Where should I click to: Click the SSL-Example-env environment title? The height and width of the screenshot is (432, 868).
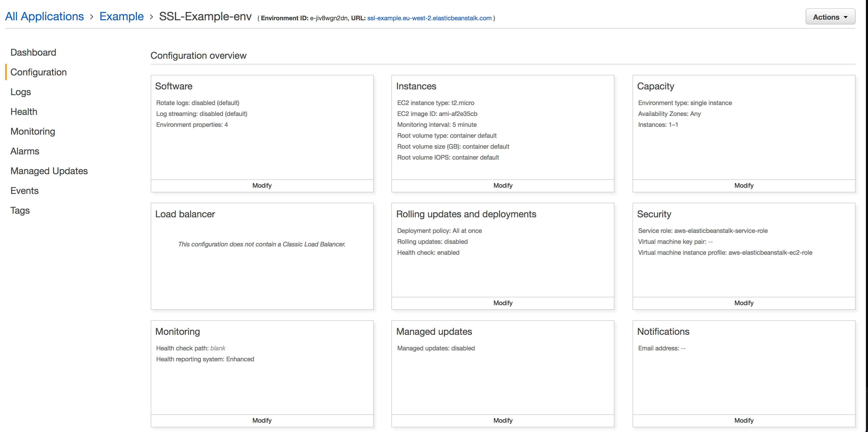[x=205, y=17]
